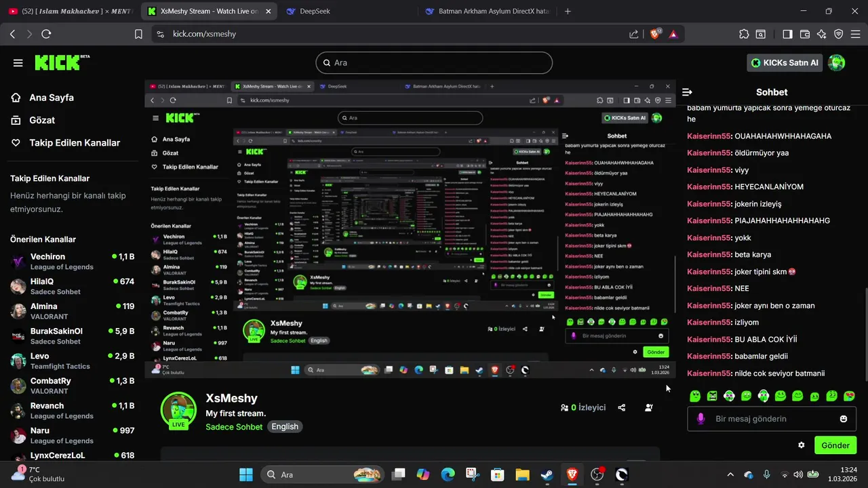The image size is (868, 488).
Task: Click the English language tag
Action: (x=285, y=427)
